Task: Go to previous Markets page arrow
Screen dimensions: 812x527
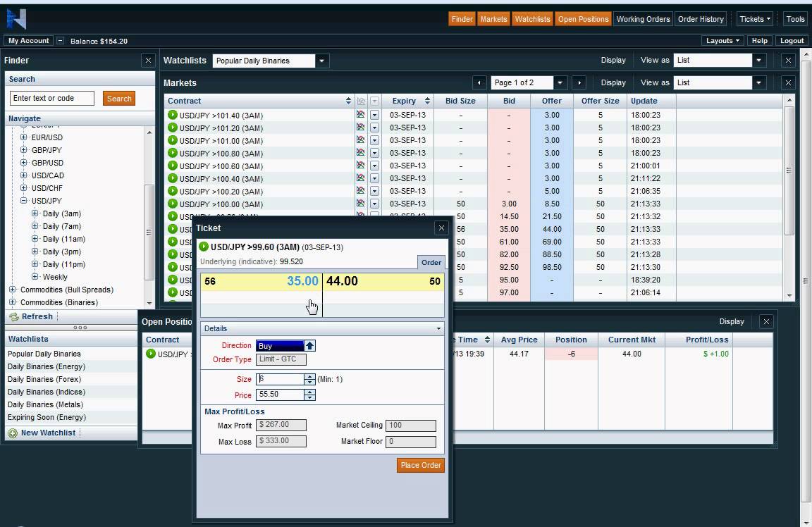Action: (479, 82)
